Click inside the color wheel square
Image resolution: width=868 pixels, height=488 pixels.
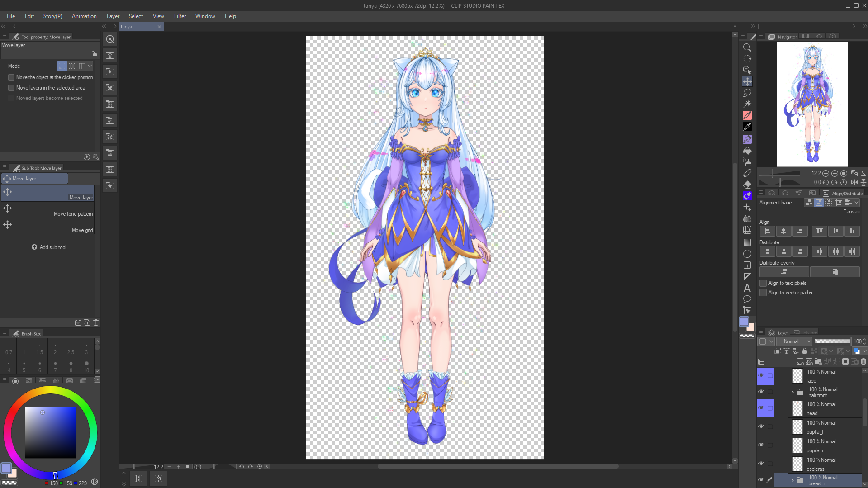pyautogui.click(x=50, y=433)
